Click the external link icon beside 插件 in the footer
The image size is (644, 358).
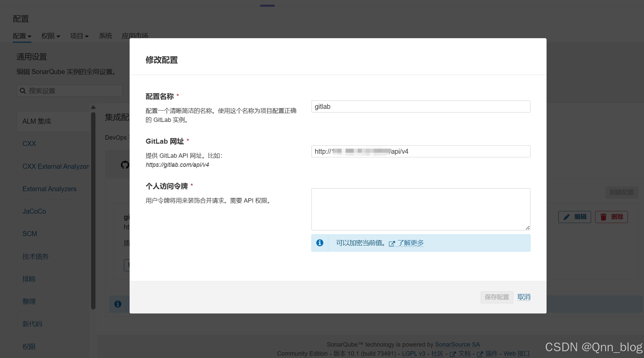click(x=480, y=354)
